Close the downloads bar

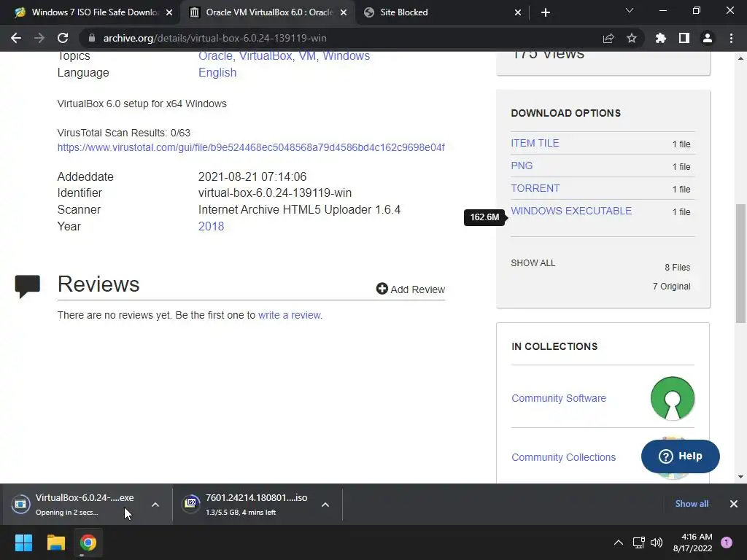click(x=734, y=504)
